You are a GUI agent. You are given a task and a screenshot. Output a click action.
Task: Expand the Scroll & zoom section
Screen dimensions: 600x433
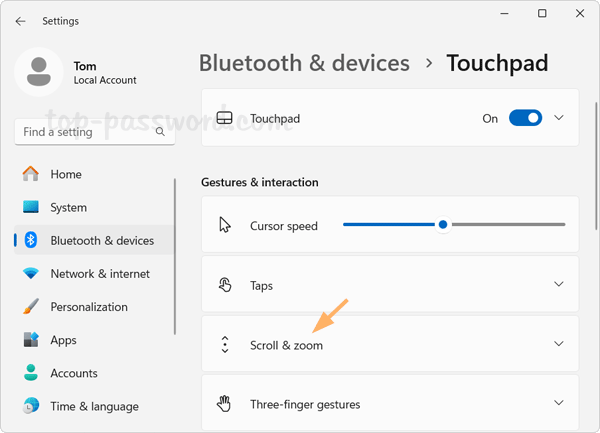pos(559,345)
